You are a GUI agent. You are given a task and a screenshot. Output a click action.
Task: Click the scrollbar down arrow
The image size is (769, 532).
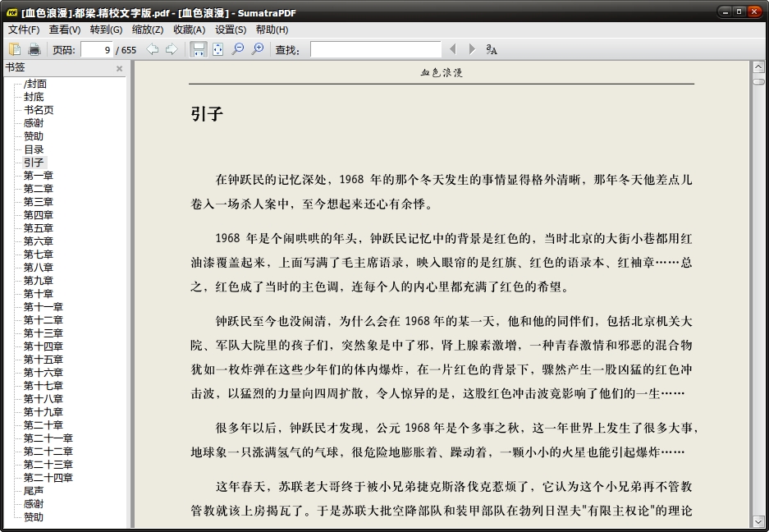pyautogui.click(x=758, y=521)
